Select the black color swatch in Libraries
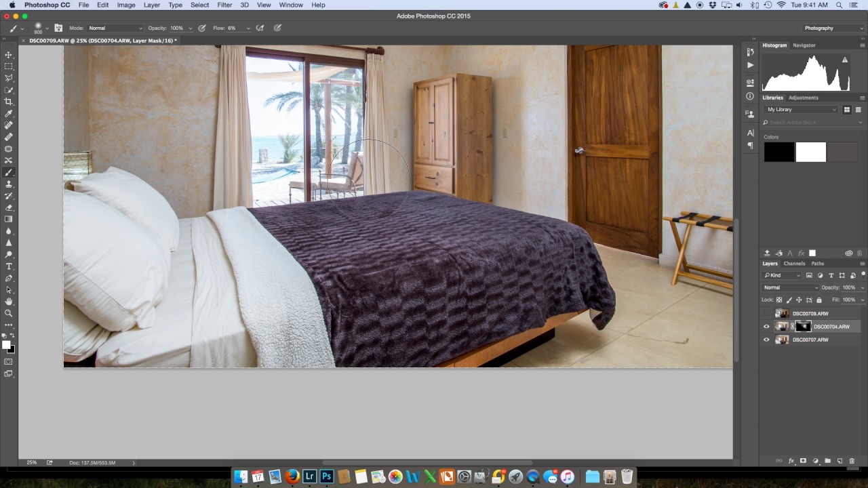Screen dimensions: 868x488 coord(779,152)
